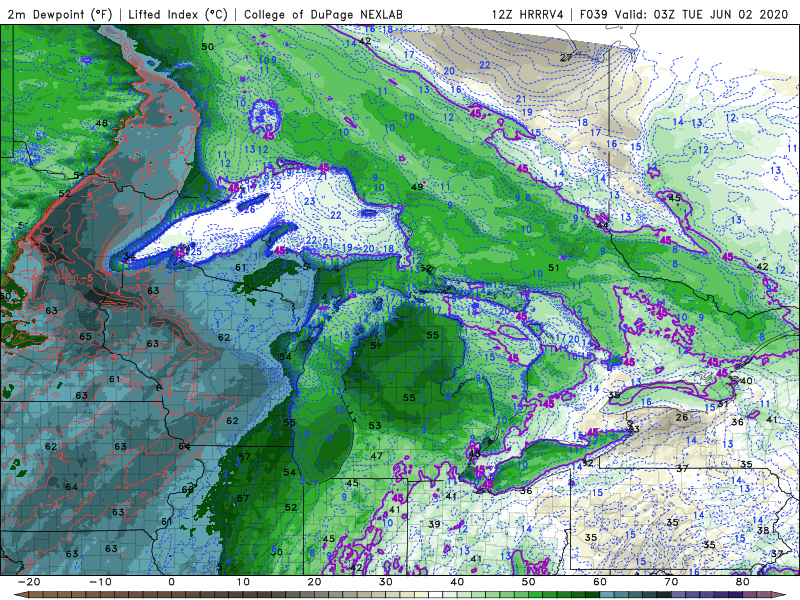Click the '0' colorbar tick label
The height and width of the screenshot is (600, 800).
pyautogui.click(x=171, y=582)
